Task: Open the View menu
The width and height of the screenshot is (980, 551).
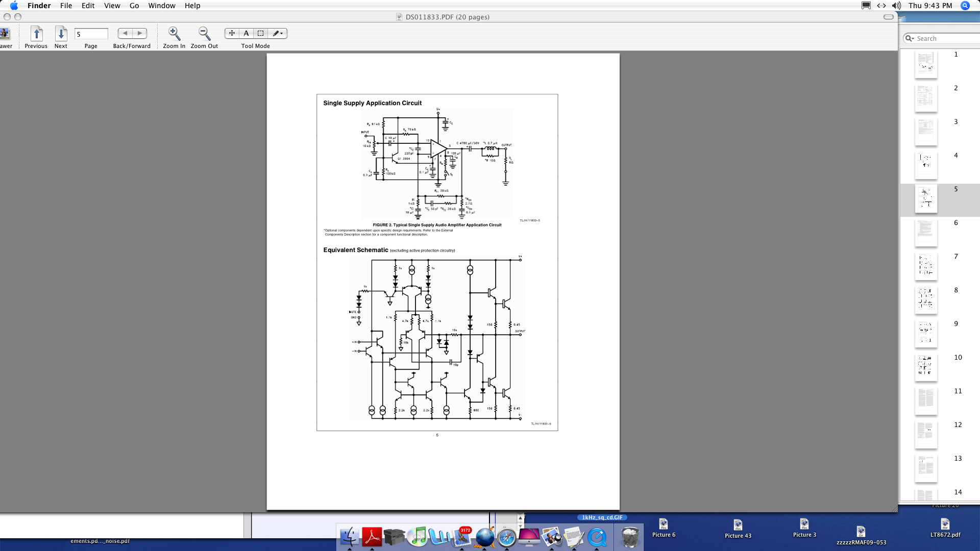Action: [112, 6]
